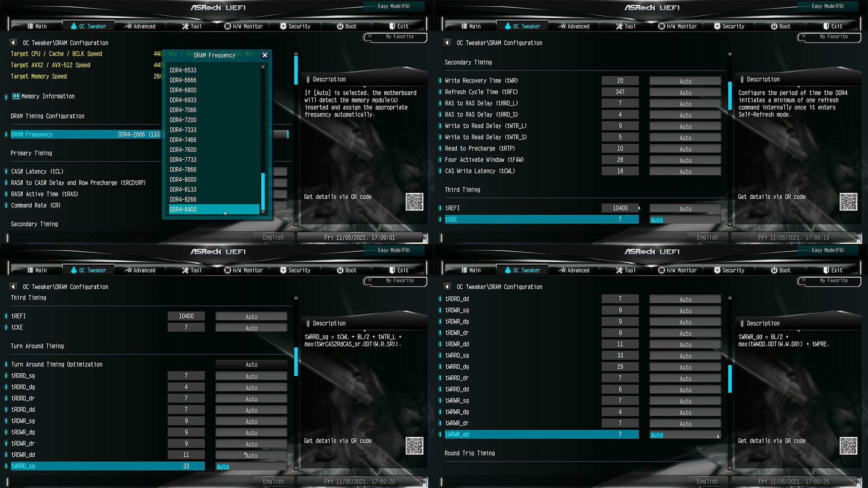Click Advanced star icon in the 17:09:20 panel
Image resolution: width=868 pixels, height=488 pixels.
(x=128, y=270)
